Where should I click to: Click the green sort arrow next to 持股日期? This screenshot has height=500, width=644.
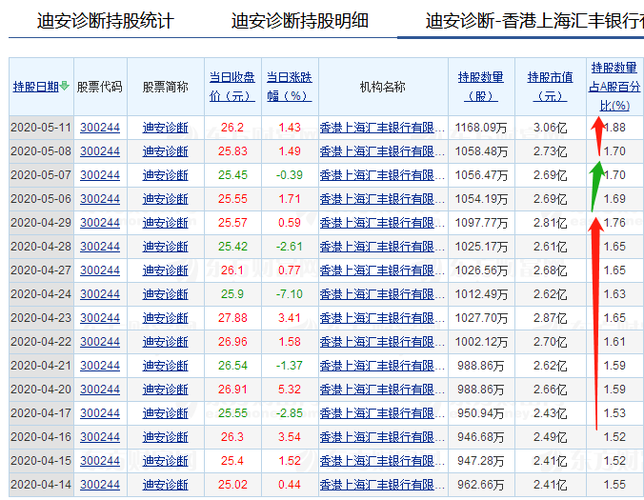(64, 86)
